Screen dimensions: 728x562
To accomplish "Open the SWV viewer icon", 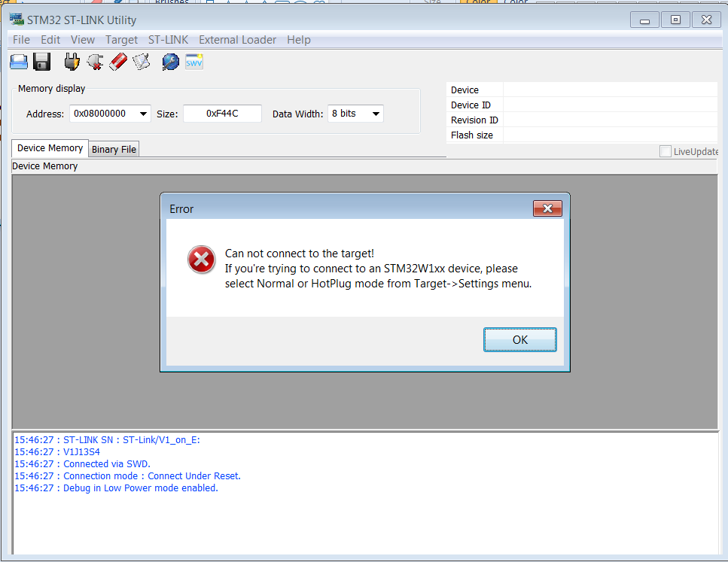I will point(194,62).
